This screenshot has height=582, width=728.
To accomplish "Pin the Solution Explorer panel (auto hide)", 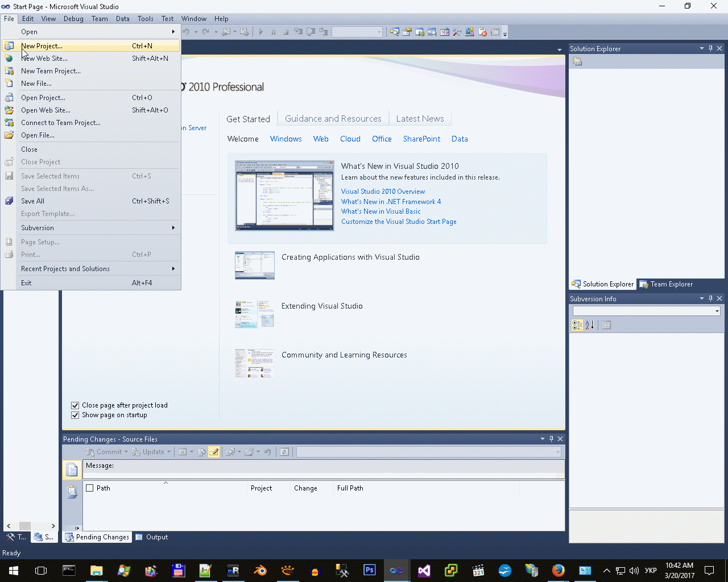I will (x=710, y=48).
